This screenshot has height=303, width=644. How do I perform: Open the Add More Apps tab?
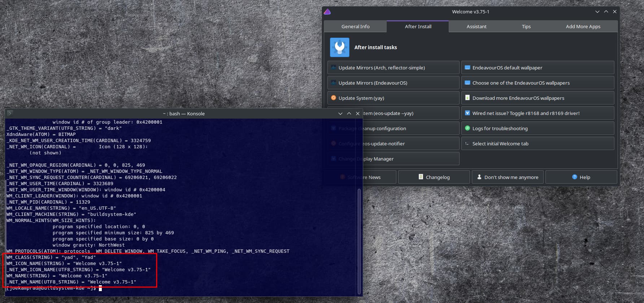pos(583,26)
